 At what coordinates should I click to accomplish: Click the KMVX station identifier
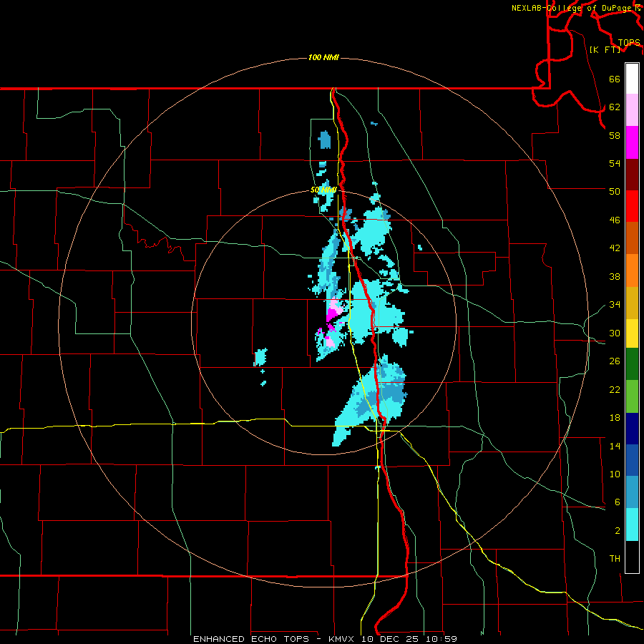point(343,639)
